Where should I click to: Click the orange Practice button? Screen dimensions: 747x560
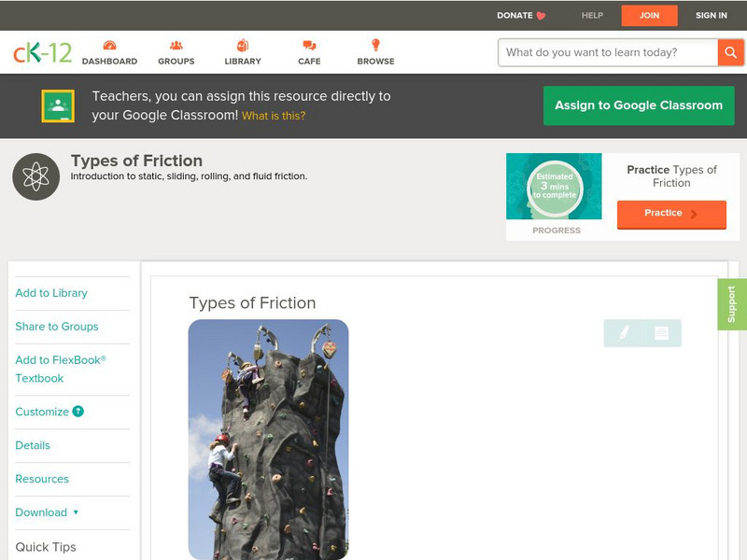point(671,214)
